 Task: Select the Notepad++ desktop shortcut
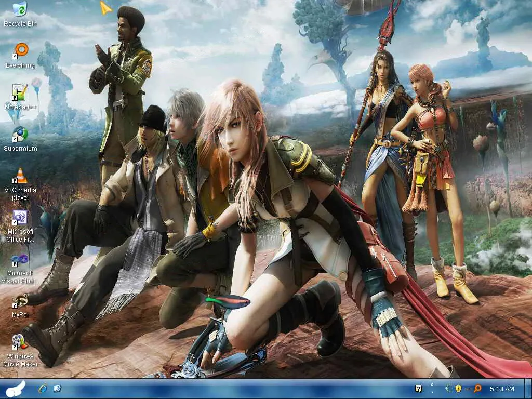coord(20,97)
